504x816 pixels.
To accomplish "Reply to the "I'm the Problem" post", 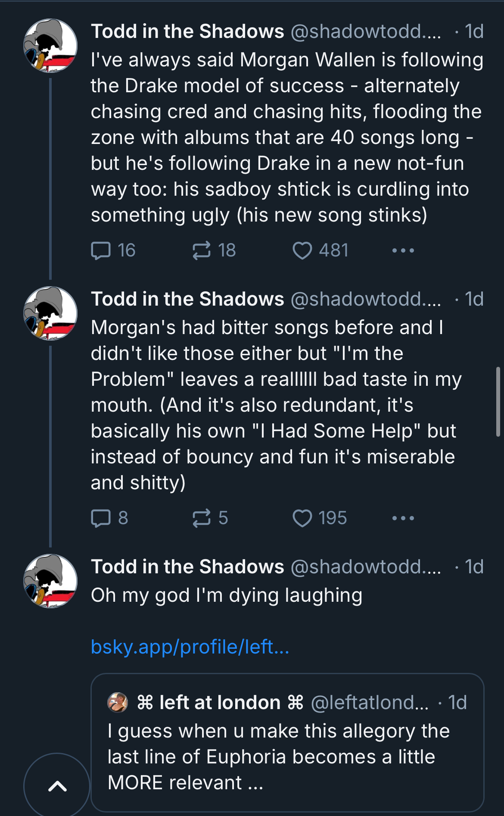I will click(109, 518).
